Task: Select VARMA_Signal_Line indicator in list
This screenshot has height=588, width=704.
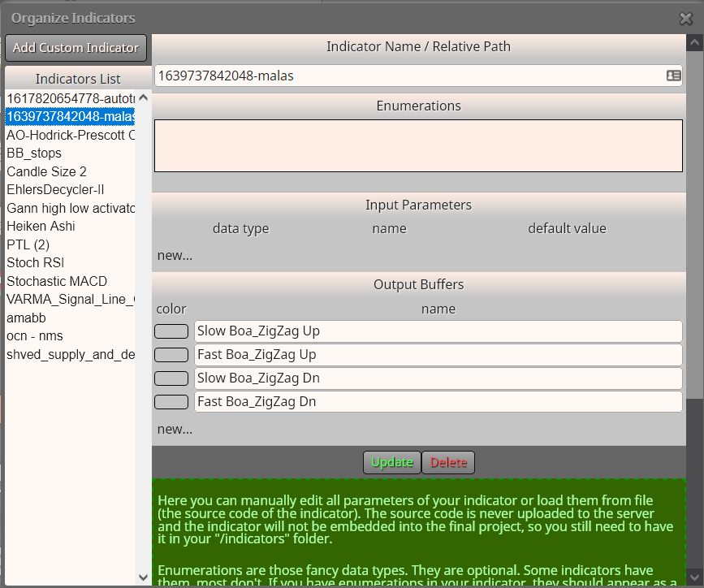Action: (70, 299)
